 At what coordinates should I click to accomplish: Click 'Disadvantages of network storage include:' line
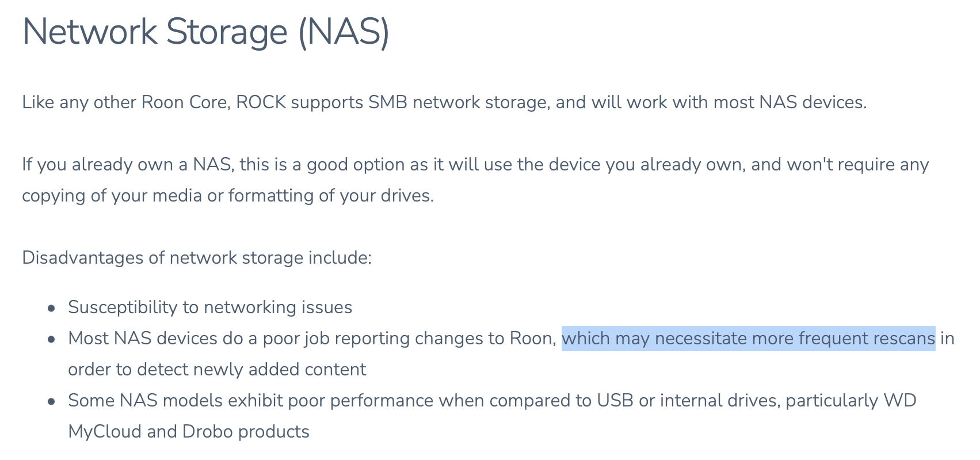[x=197, y=257]
